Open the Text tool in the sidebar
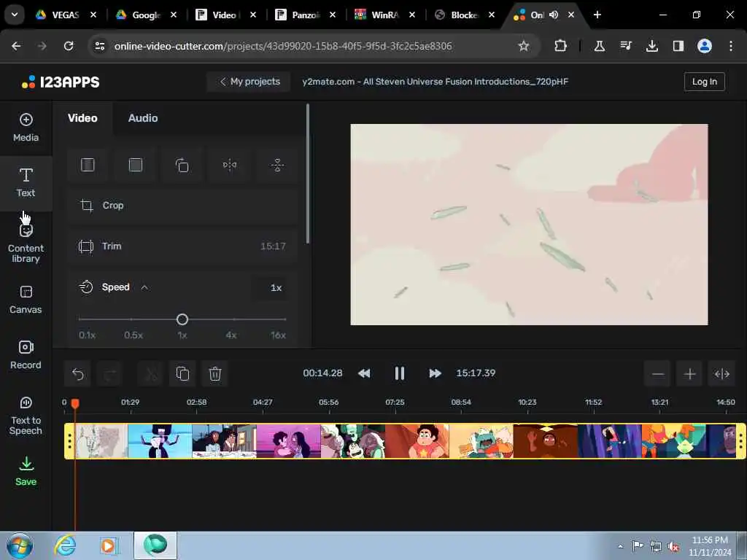Screen dimensions: 747x560 (26, 183)
